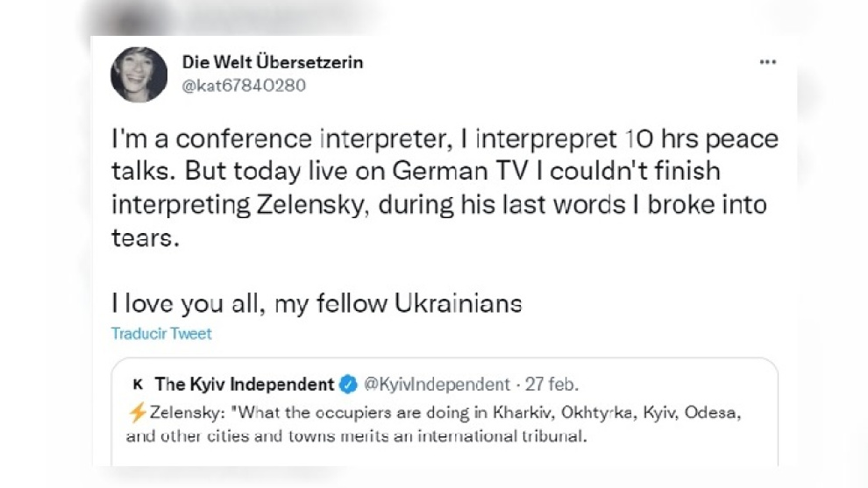Open the three-dot more options menu

pyautogui.click(x=767, y=62)
